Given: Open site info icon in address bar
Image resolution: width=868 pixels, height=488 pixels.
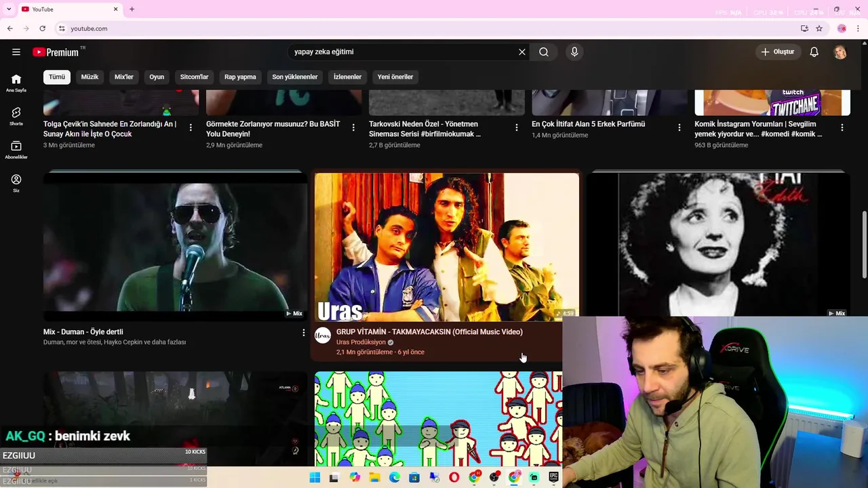Looking at the screenshot, I should coord(62,28).
